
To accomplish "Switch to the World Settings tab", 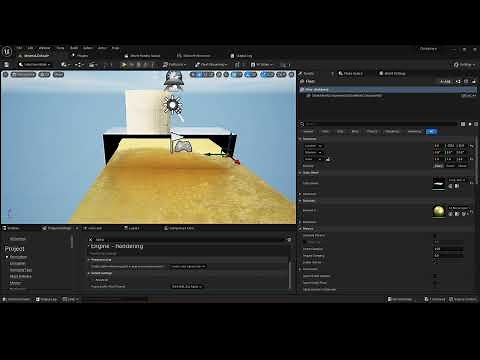I will pos(392,74).
